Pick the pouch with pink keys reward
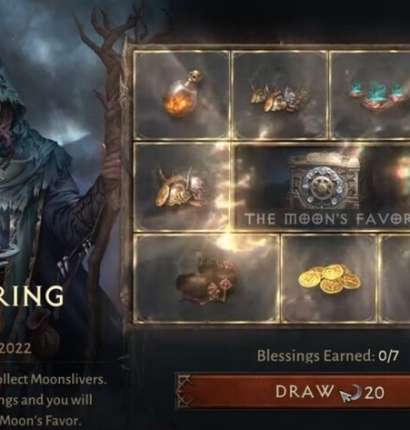This screenshot has height=430, width=410. 206,278
